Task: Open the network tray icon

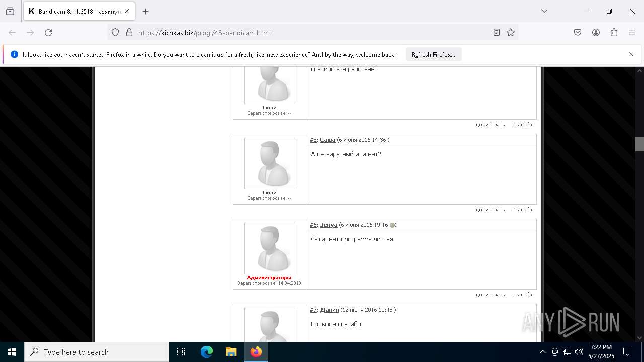Action: (x=567, y=352)
